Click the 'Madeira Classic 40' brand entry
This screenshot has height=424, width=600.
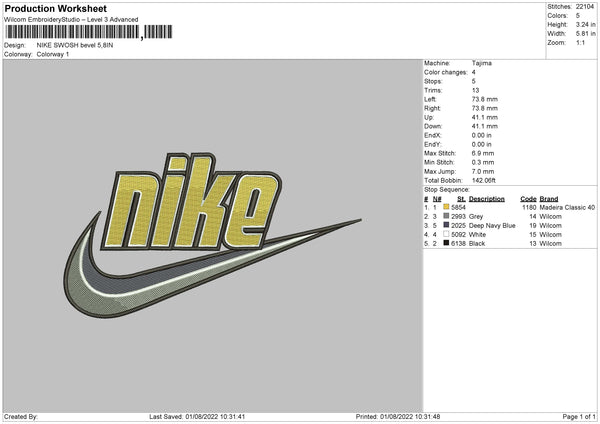coord(567,207)
